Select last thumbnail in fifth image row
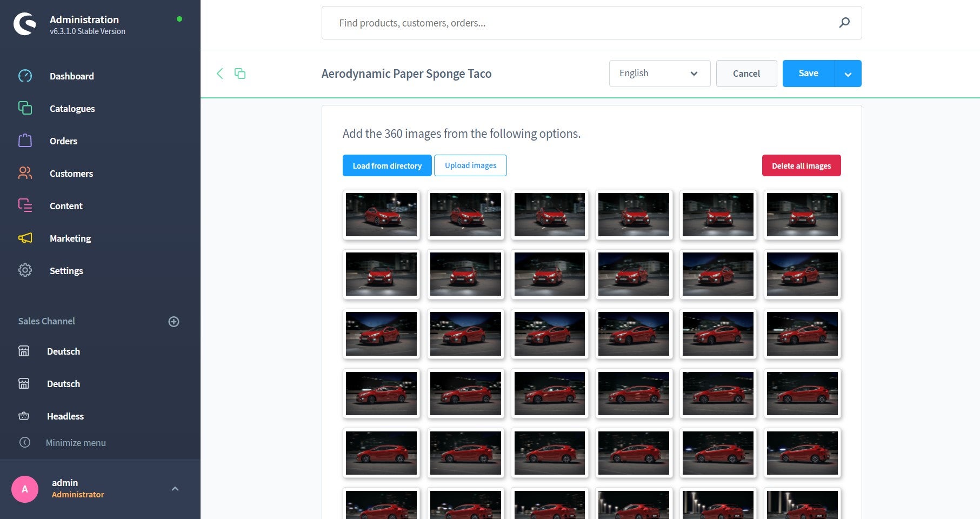 pos(802,453)
